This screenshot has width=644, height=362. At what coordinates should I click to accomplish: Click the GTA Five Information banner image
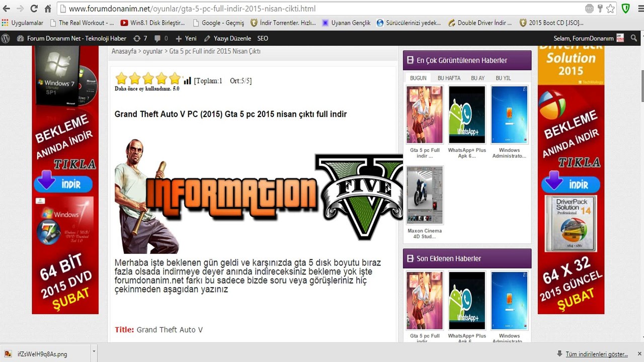click(259, 196)
